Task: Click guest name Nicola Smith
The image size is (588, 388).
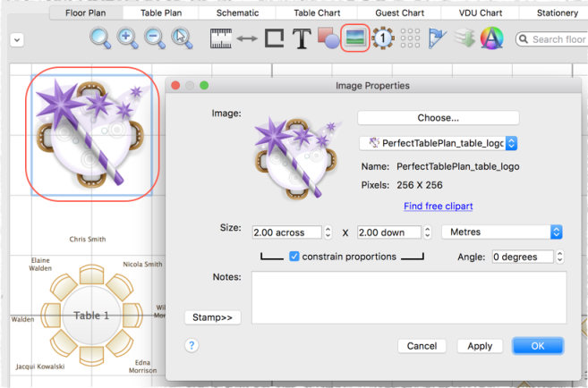Action: 142,264
